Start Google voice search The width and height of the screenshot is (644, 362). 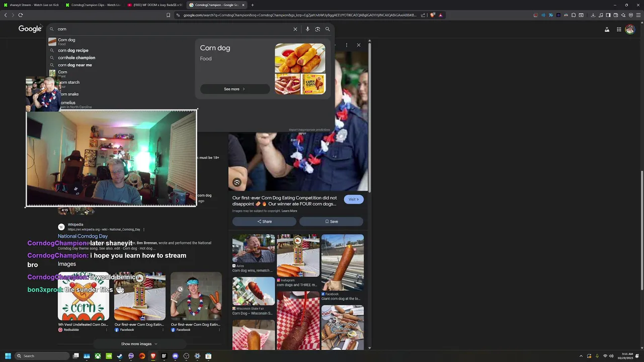tap(307, 29)
